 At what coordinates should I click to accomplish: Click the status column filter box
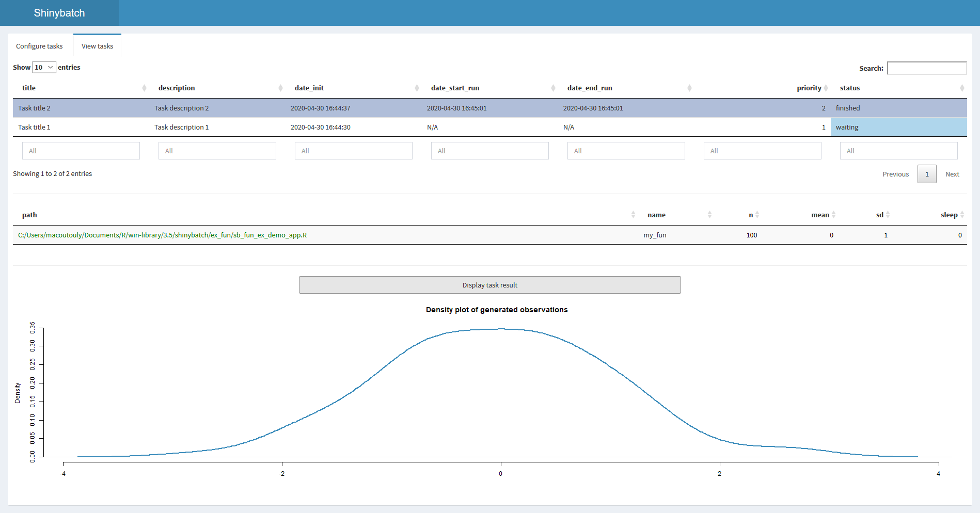(899, 151)
